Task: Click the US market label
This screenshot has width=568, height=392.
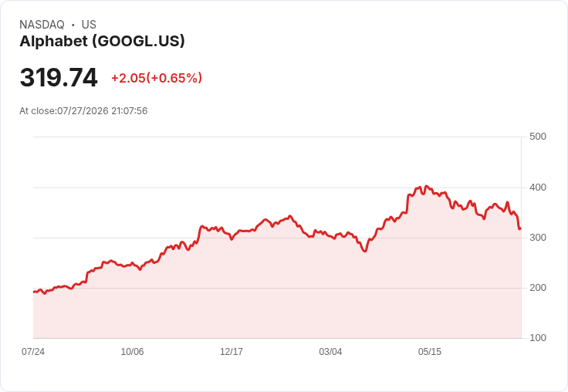Action: 89,25
